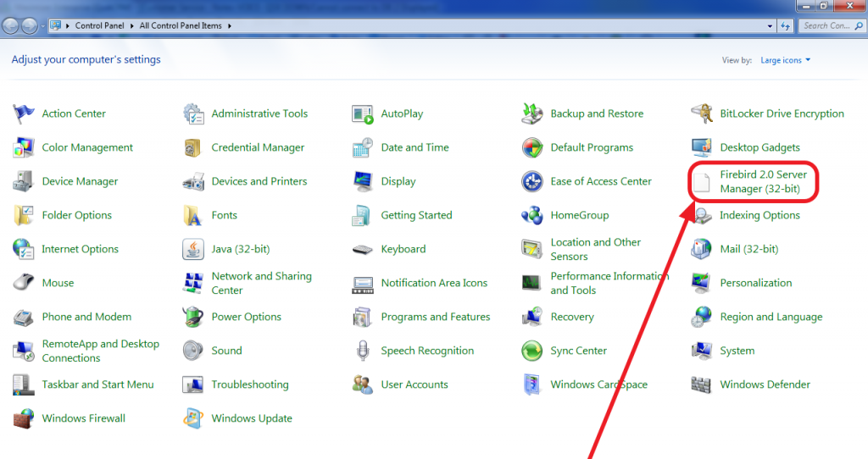Open the Java (32-bit) icon
This screenshot has width=868, height=459.
[193, 250]
